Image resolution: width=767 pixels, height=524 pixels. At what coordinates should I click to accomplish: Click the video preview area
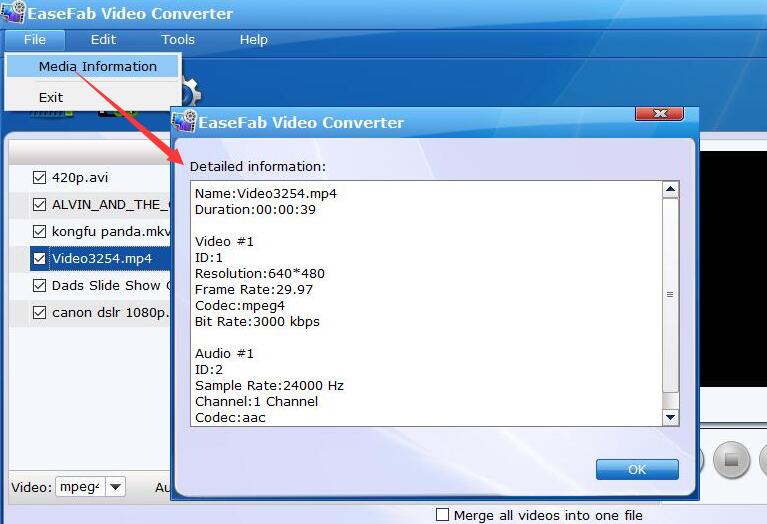click(x=734, y=269)
